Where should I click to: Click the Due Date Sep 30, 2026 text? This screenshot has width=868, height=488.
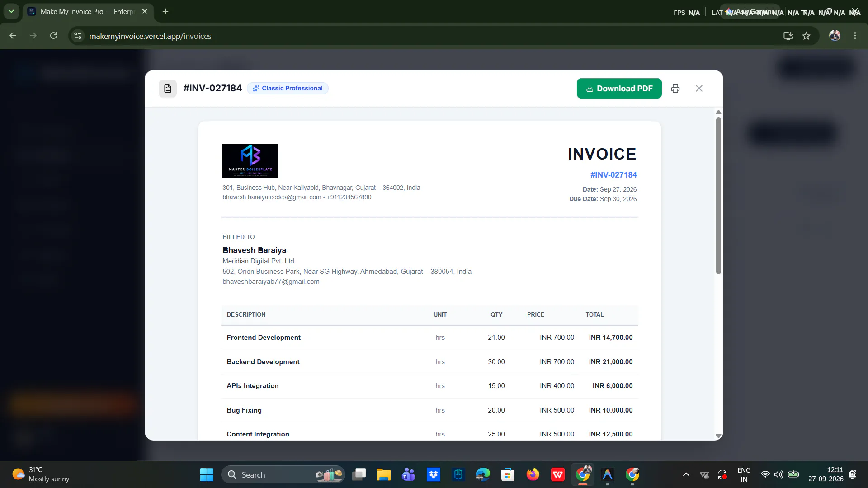coord(603,199)
